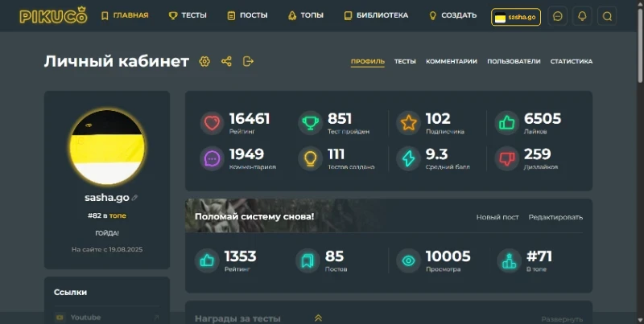This screenshot has height=324, width=644.
Task: Go to ГЛАВНАЯ in the top navigation
Action: pyautogui.click(x=125, y=15)
